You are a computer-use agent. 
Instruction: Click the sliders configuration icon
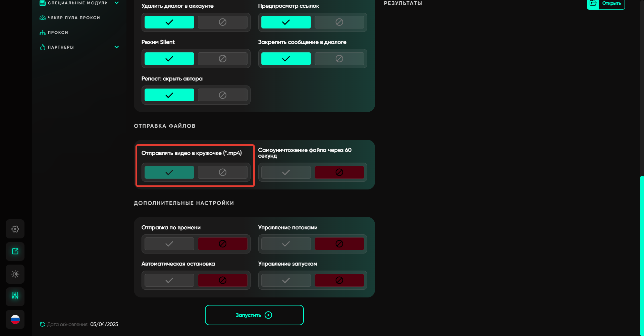tap(15, 296)
